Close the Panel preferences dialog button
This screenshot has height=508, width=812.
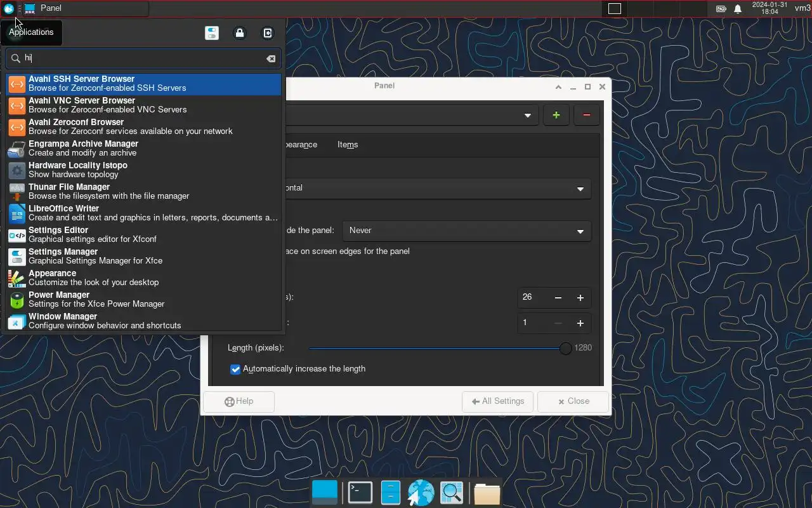573,401
